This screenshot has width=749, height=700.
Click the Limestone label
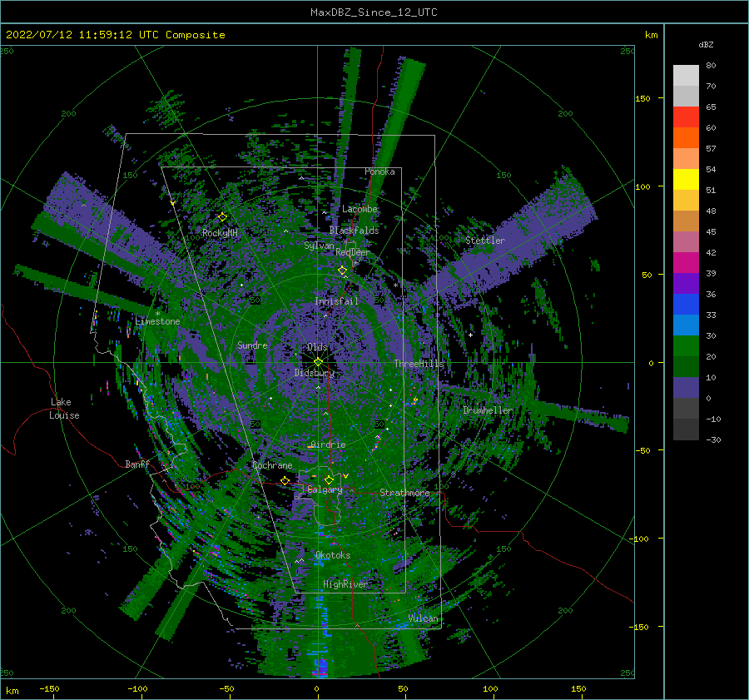click(157, 321)
